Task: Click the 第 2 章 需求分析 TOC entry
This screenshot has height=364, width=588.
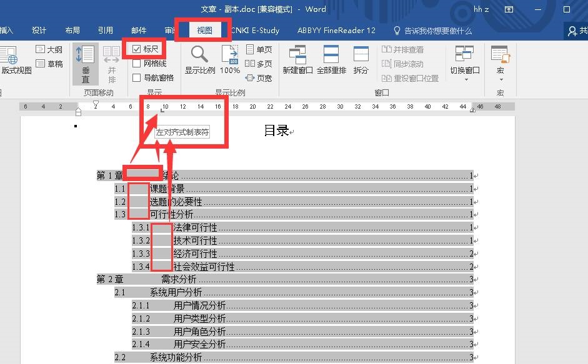Action: tap(285, 279)
